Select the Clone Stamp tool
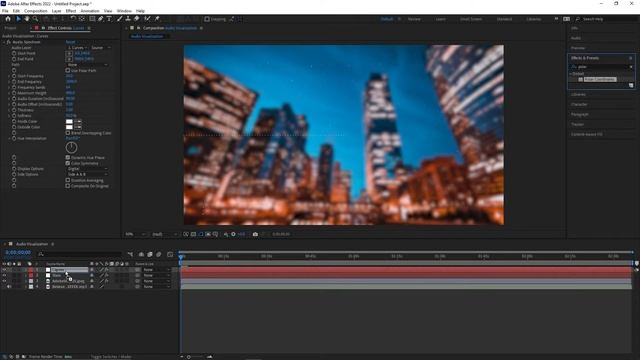 pyautogui.click(x=128, y=19)
